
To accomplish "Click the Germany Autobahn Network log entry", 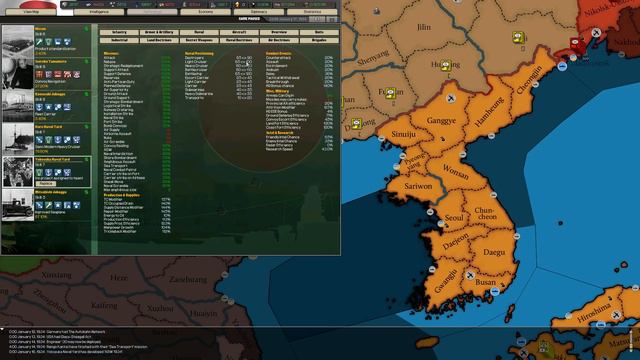I will click(x=57, y=332).
